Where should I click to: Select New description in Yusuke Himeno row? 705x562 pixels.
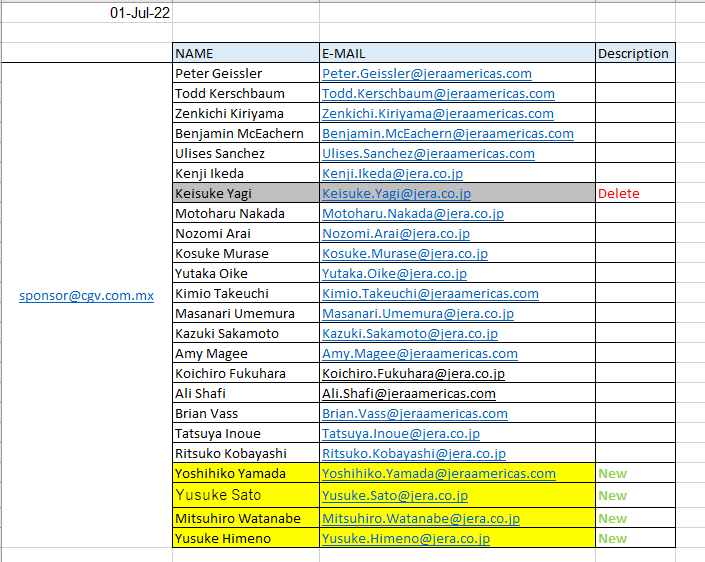635,538
